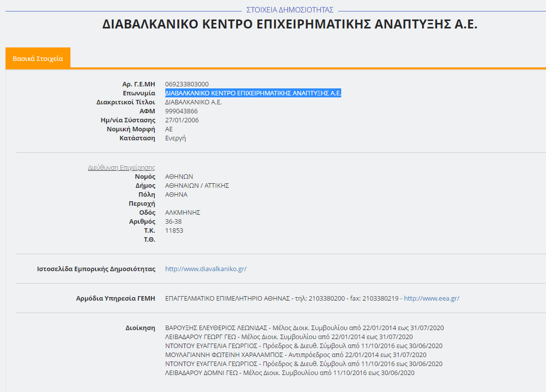The height and width of the screenshot is (392, 546).
Task: Click the Αρμόδια Υπηρεσία ΓΕΜΗ label
Action: [115, 298]
